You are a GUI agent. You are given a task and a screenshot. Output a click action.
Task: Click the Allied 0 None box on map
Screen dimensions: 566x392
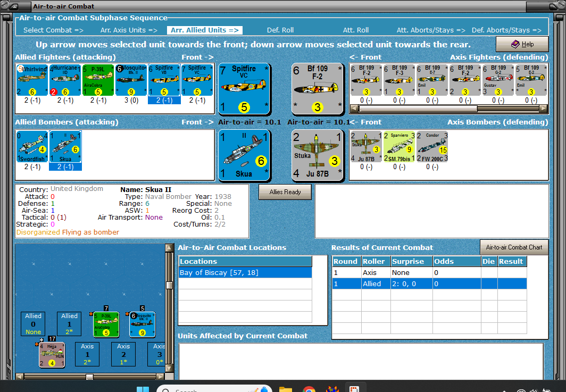[x=33, y=324]
